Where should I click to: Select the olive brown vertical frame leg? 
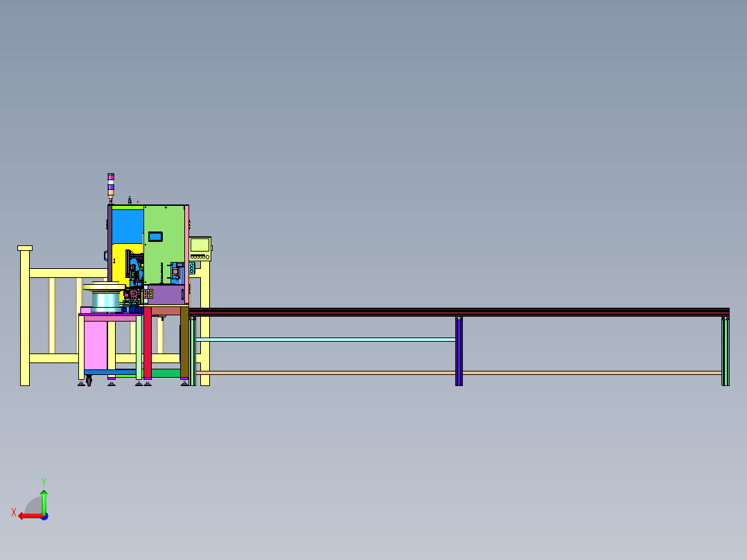click(x=184, y=342)
